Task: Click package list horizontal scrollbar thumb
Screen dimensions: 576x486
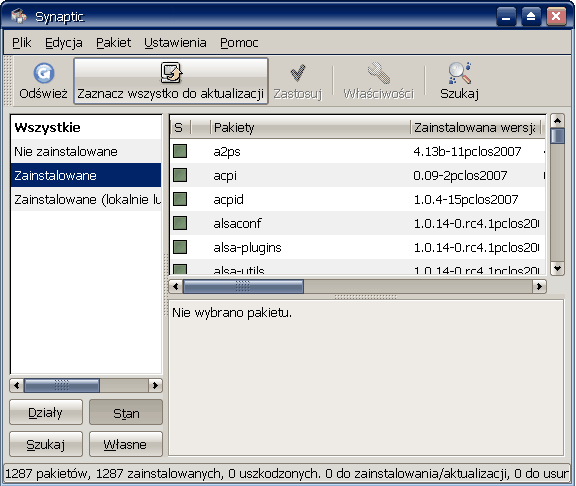Action: click(243, 286)
